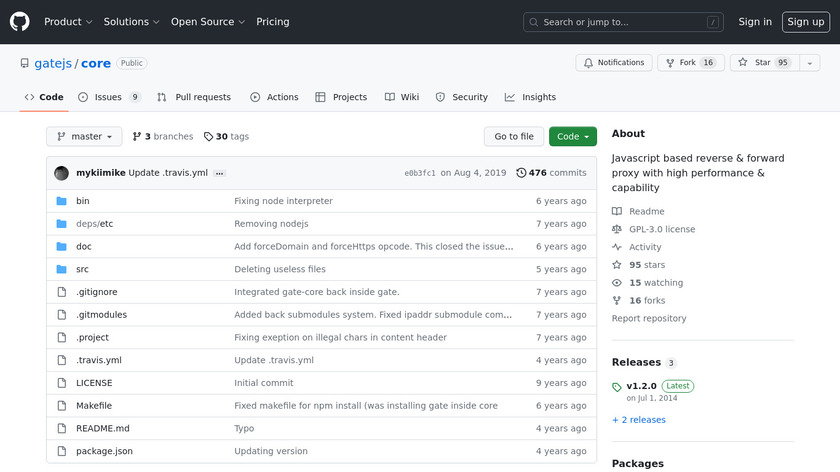Expand the commit message ellipsis
The width and height of the screenshot is (840, 472).
click(x=219, y=173)
